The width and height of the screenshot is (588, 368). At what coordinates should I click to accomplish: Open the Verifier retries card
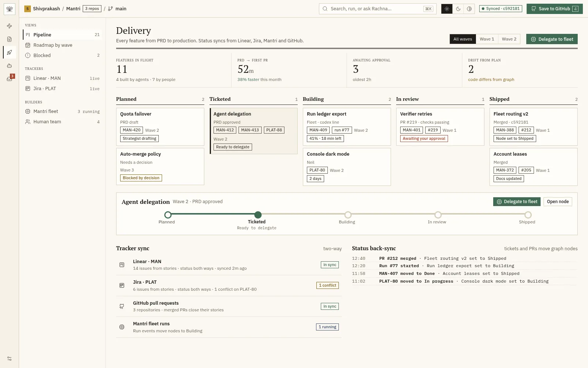click(x=440, y=127)
